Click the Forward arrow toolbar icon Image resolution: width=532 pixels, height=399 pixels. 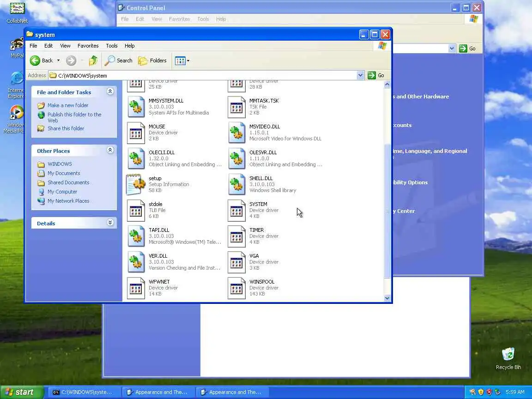click(71, 61)
